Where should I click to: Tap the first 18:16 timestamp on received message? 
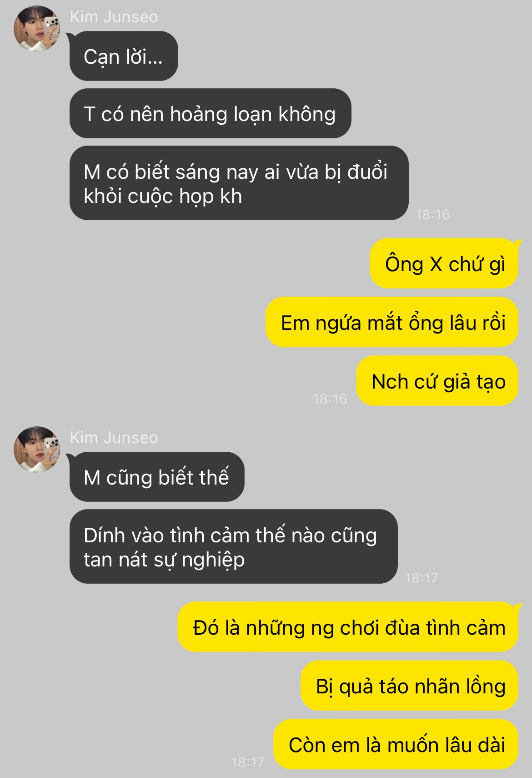click(432, 214)
